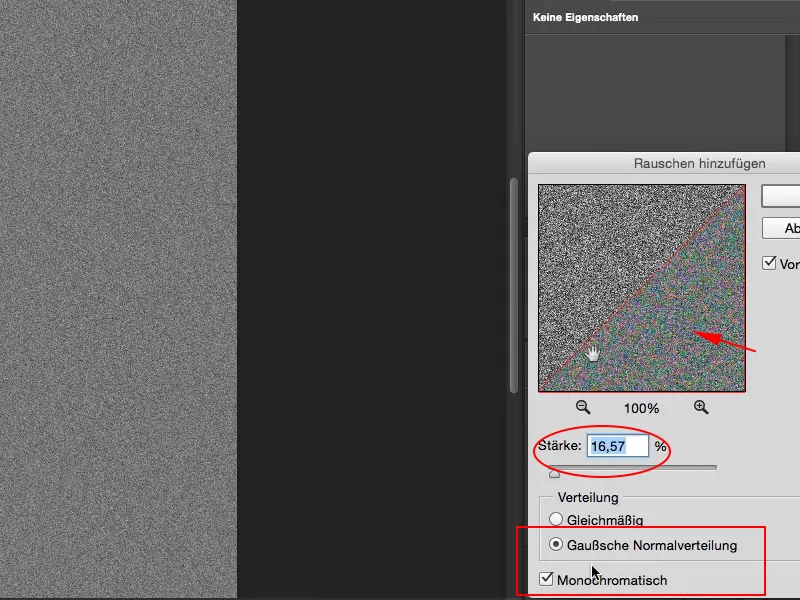Click the Stärke slider handle
Viewport: 800px width, 600px height.
click(554, 474)
